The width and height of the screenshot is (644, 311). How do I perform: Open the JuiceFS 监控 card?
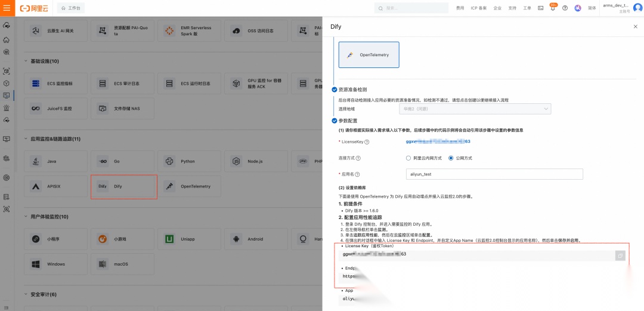(x=55, y=109)
